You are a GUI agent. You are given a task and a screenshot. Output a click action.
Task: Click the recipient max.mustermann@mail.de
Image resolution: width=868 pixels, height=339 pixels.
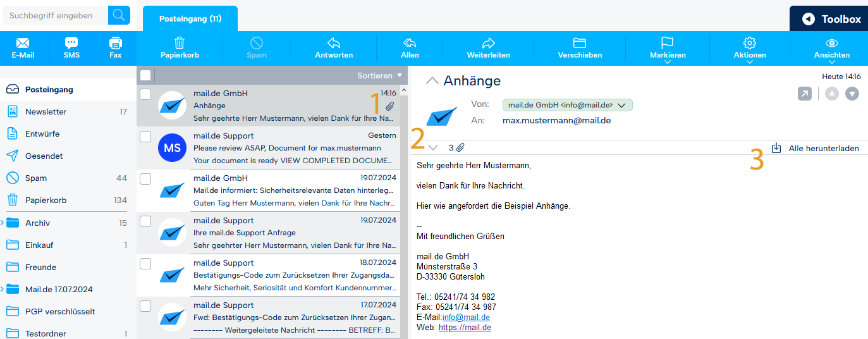coord(557,120)
